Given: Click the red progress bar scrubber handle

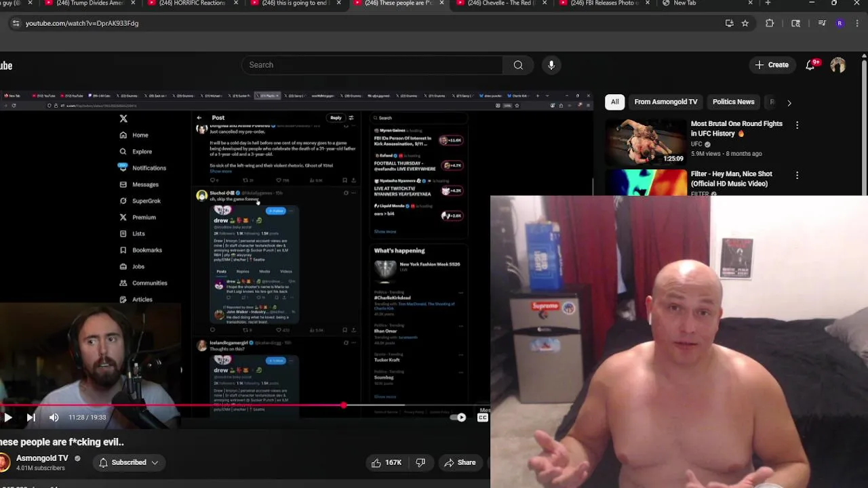Looking at the screenshot, I should [x=344, y=405].
